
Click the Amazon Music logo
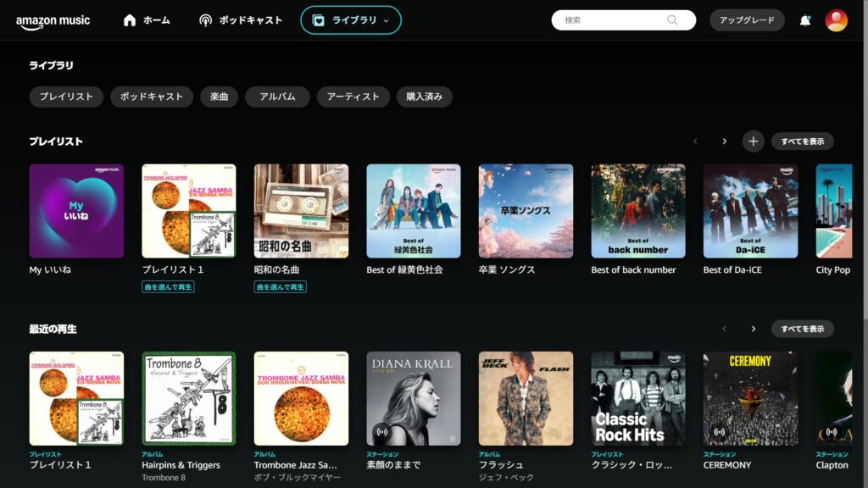coord(53,21)
